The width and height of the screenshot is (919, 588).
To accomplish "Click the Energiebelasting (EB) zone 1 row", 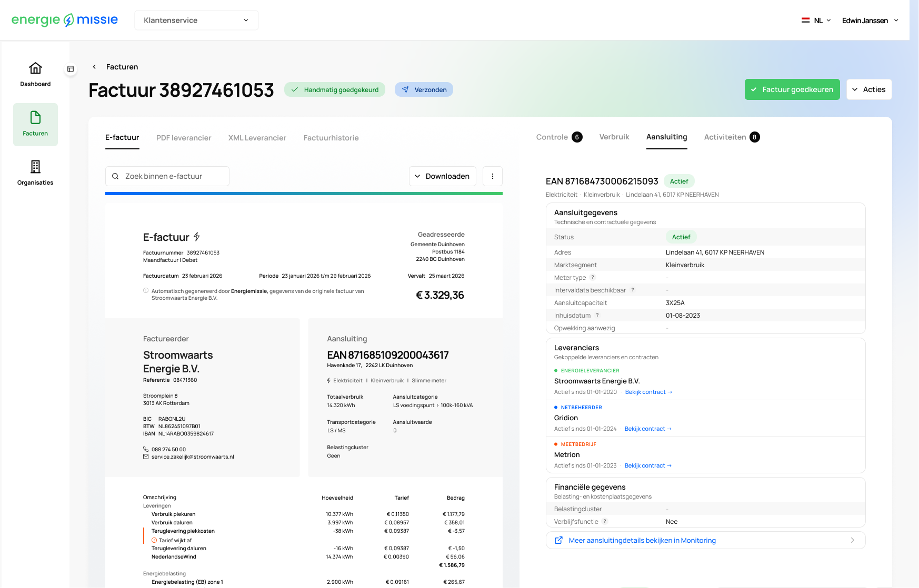I will pyautogui.click(x=304, y=582).
